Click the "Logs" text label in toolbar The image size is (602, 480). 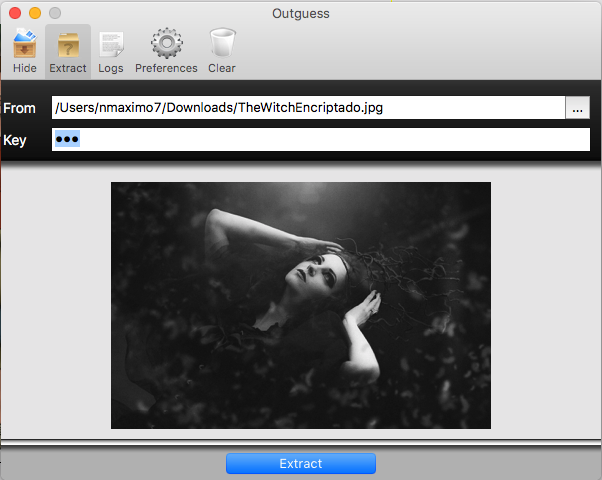coord(111,68)
